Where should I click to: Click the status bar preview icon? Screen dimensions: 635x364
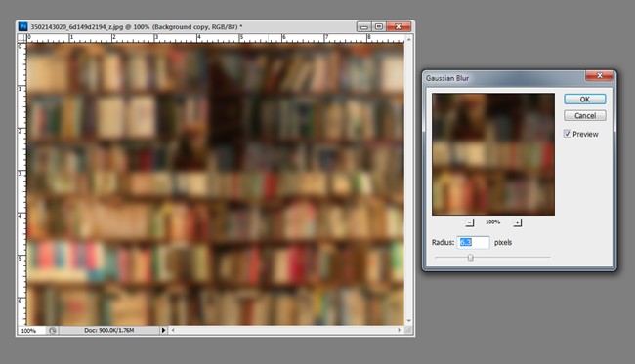pyautogui.click(x=53, y=331)
